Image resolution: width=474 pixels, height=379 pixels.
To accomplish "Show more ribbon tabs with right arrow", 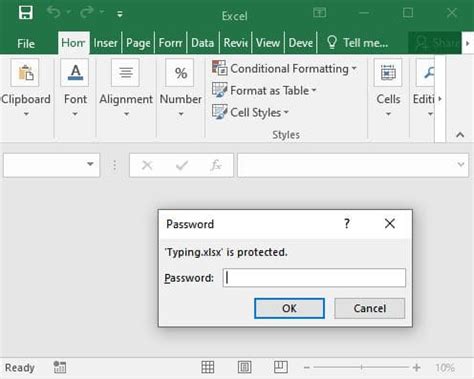I will click(468, 43).
